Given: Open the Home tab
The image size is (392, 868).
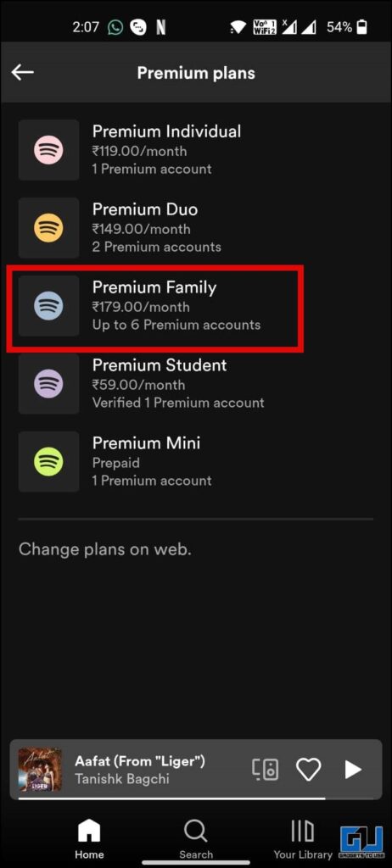Looking at the screenshot, I should tap(89, 838).
